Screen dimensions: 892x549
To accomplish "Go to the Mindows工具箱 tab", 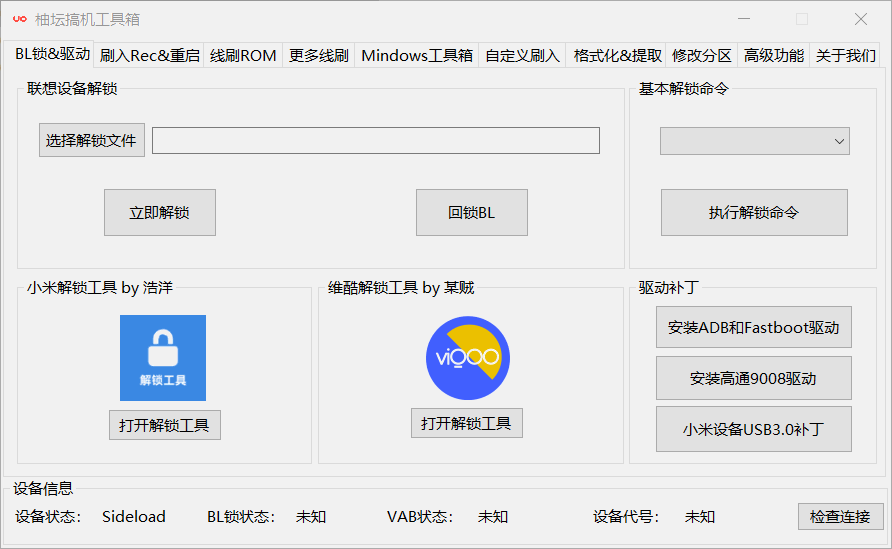I will coord(417,56).
